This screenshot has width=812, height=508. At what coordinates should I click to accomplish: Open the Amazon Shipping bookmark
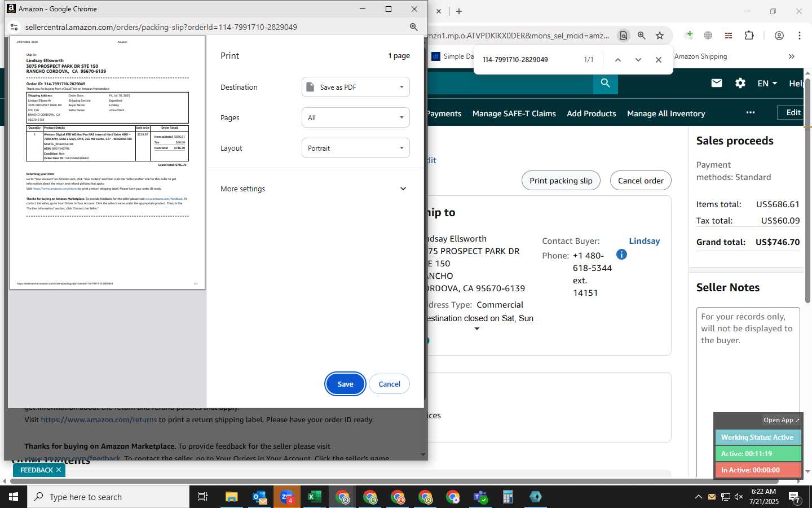click(701, 56)
